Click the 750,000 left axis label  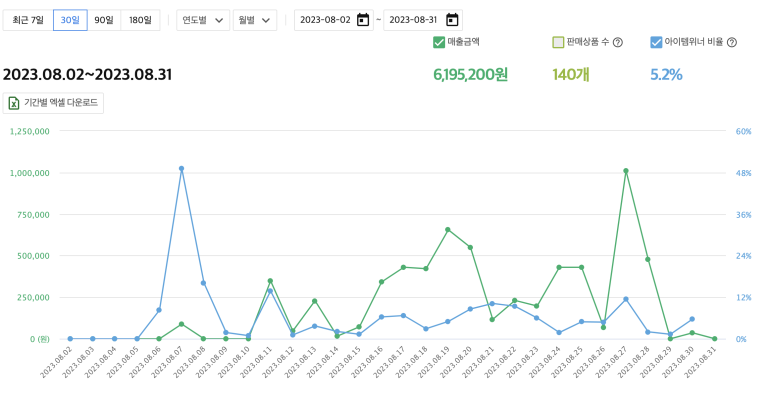[33, 214]
